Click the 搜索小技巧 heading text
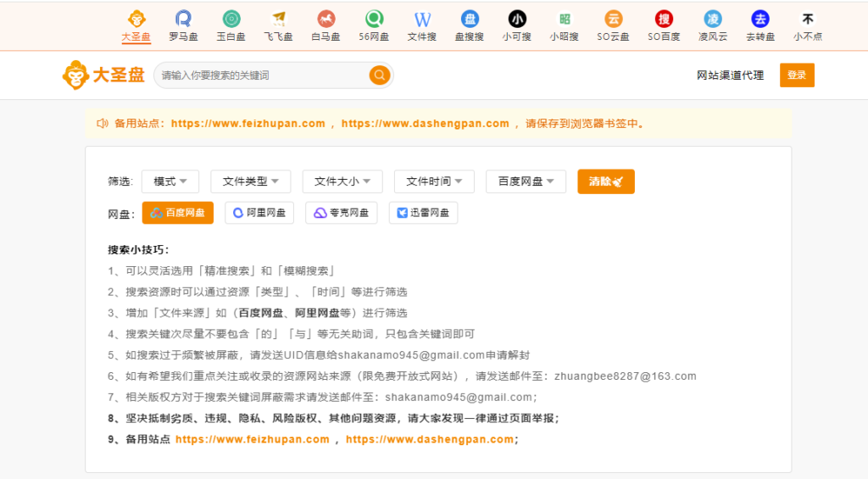The width and height of the screenshot is (868, 479). tap(138, 250)
